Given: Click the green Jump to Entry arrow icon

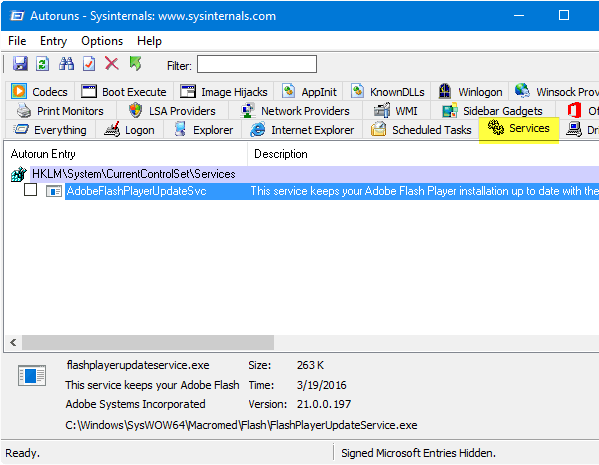Looking at the screenshot, I should [x=135, y=63].
